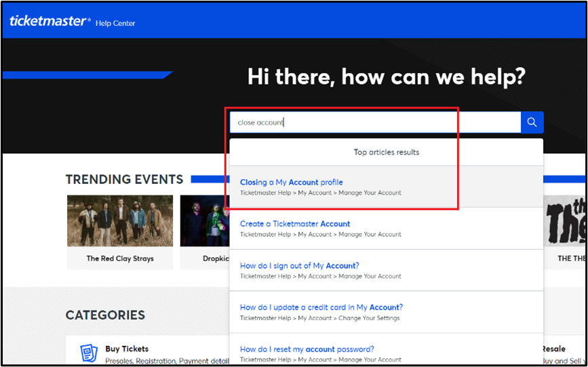Open The Red Clay Strays event photo
This screenshot has width=588, height=367.
pos(120,220)
